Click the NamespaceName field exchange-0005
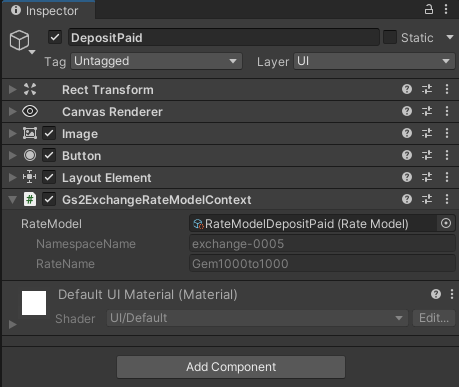The height and width of the screenshot is (387, 459). [x=322, y=244]
